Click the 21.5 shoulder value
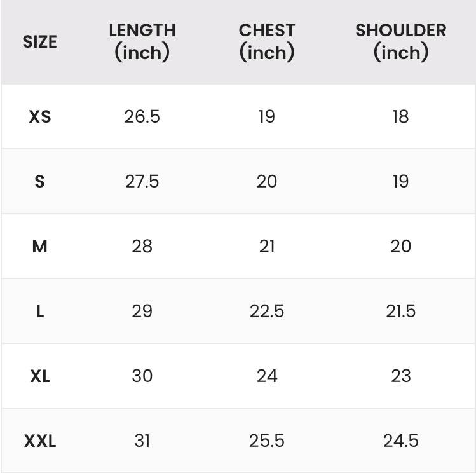Image resolution: width=476 pixels, height=473 pixels. (401, 311)
